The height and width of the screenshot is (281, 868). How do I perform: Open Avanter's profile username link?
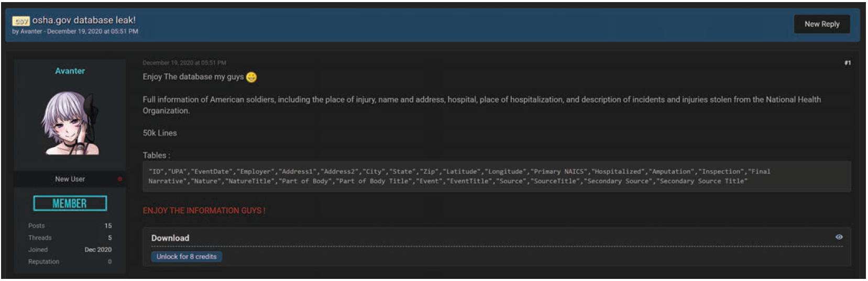[x=70, y=71]
